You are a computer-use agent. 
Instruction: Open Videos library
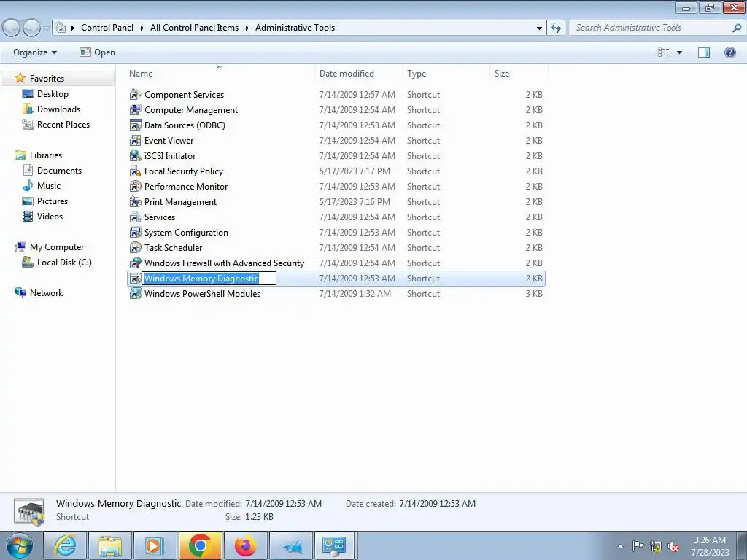pyautogui.click(x=50, y=216)
